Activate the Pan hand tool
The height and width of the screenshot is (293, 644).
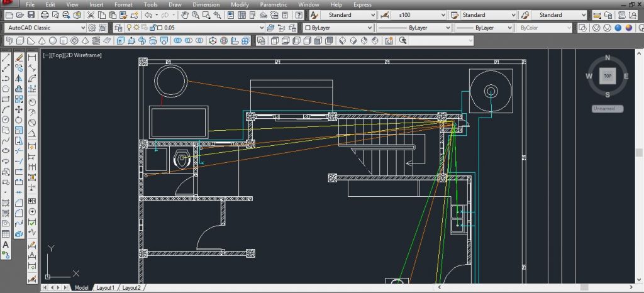[x=185, y=15]
